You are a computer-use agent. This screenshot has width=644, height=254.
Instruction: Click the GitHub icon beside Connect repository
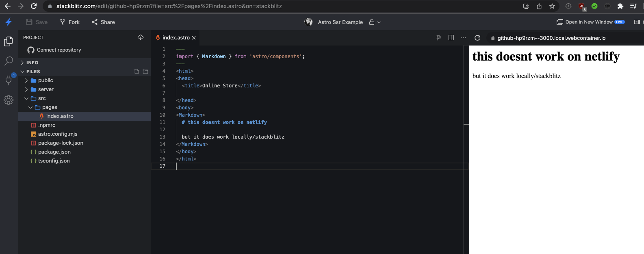31,50
